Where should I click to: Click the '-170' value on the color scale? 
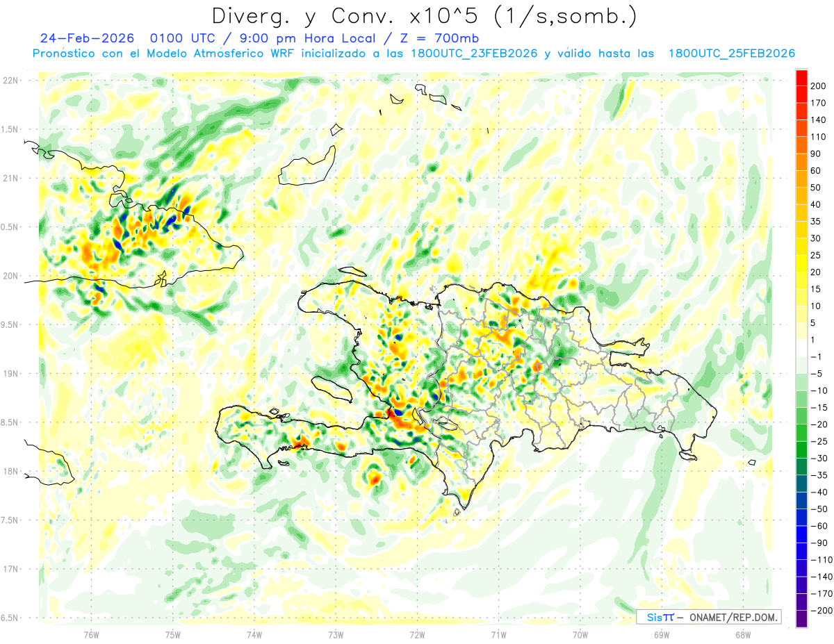pos(822,593)
